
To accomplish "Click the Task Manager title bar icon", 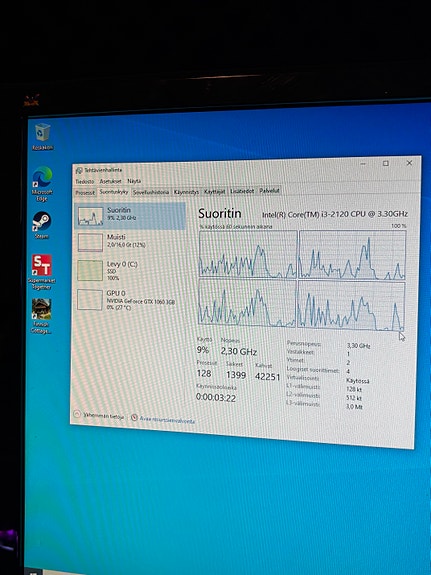I will pyautogui.click(x=79, y=171).
